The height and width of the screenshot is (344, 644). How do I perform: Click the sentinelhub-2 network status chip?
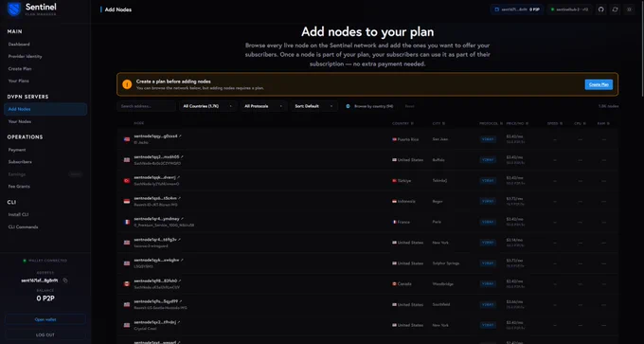coord(569,9)
